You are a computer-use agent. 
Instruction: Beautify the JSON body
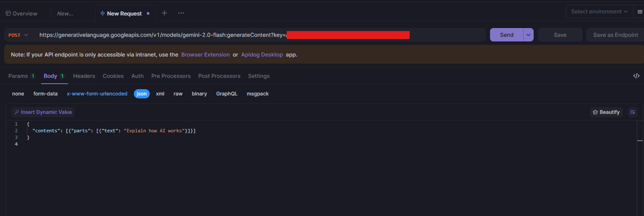click(606, 112)
